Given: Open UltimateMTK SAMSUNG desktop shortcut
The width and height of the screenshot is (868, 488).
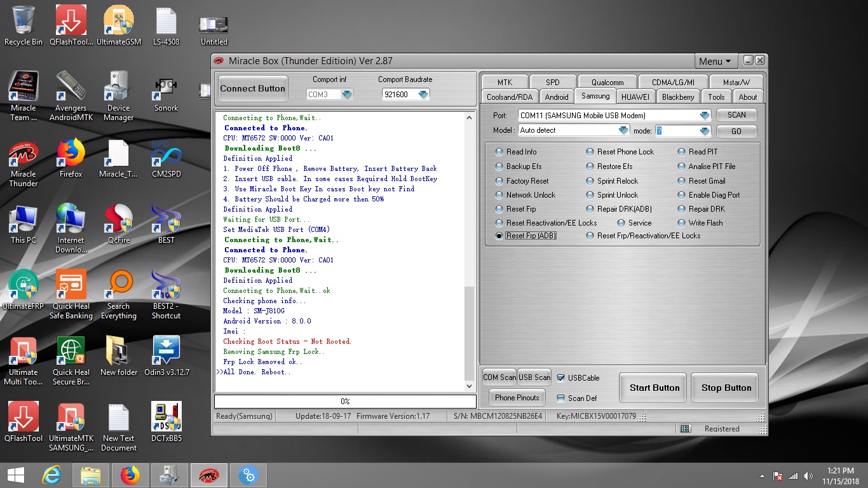Looking at the screenshot, I should pos(71,427).
